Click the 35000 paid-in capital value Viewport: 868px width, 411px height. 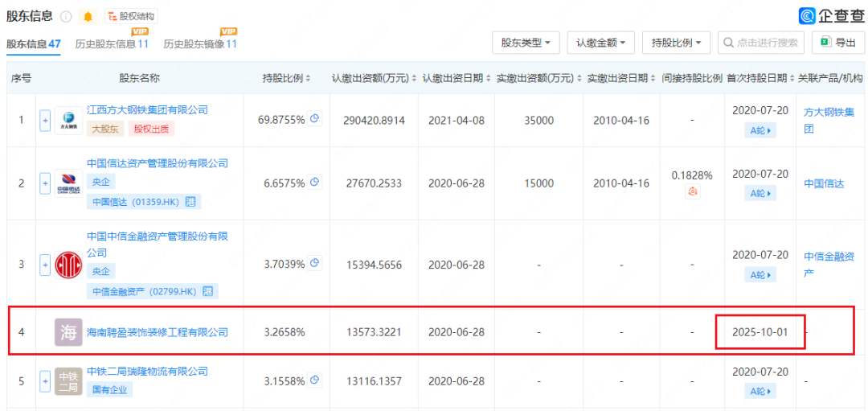pyautogui.click(x=539, y=120)
